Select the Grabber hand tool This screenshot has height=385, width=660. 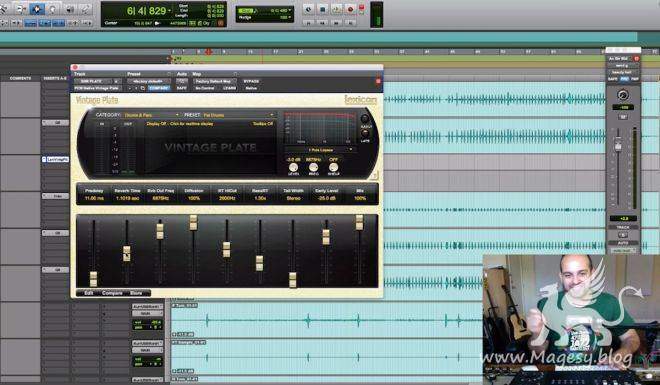[53, 9]
